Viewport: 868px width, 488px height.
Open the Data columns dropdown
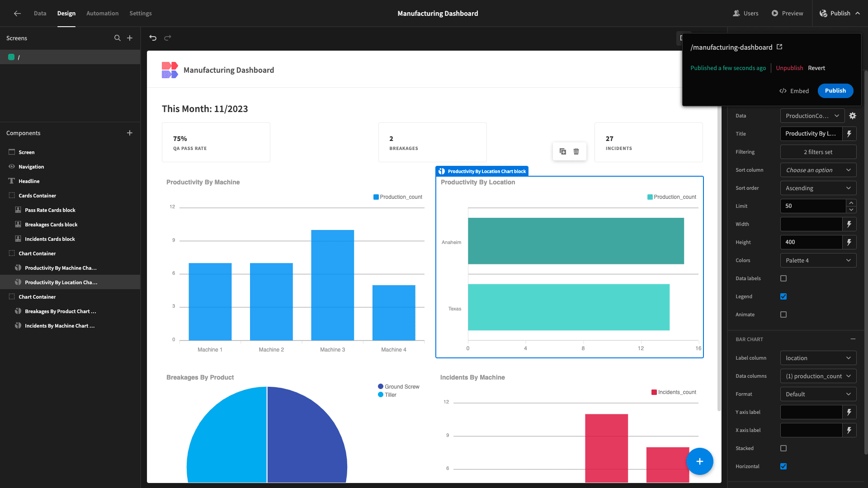(818, 376)
